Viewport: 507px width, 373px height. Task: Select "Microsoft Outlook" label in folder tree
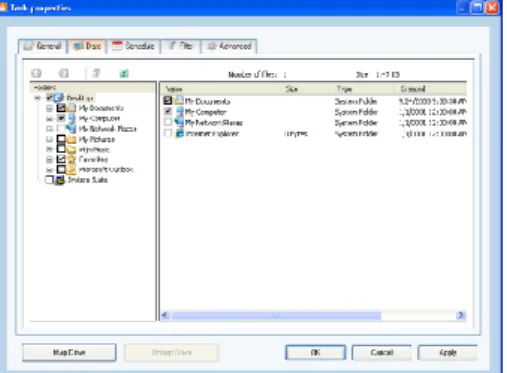(x=106, y=170)
